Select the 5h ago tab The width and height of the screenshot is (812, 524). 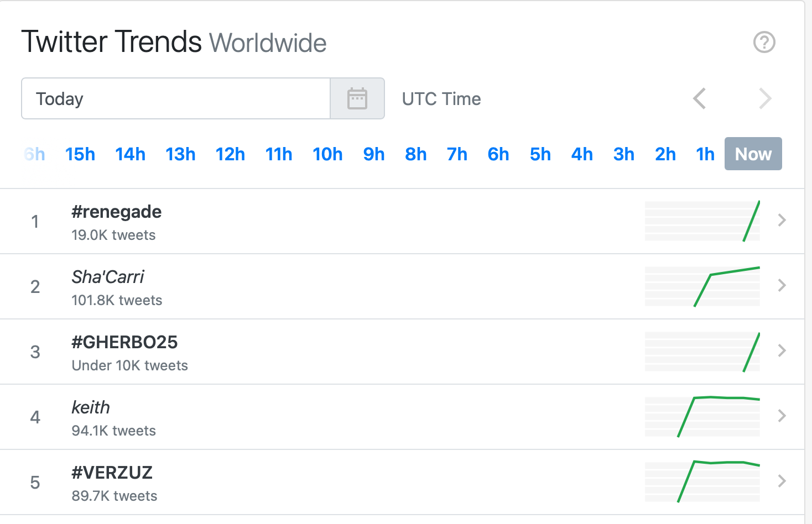point(540,154)
